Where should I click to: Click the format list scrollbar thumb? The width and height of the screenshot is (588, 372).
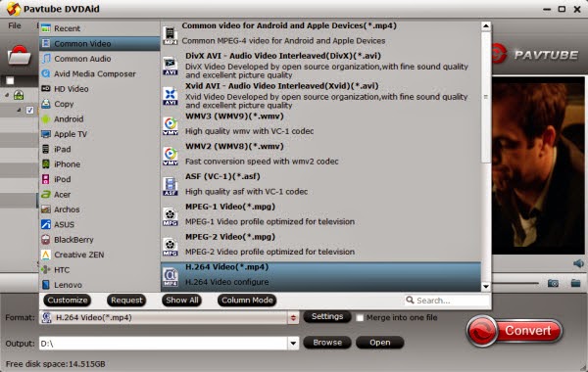486,97
